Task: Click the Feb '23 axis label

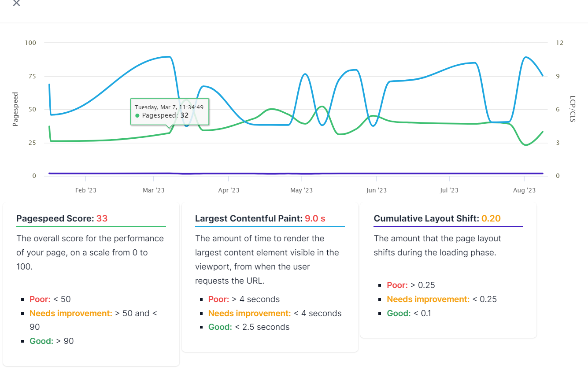Action: pos(85,190)
